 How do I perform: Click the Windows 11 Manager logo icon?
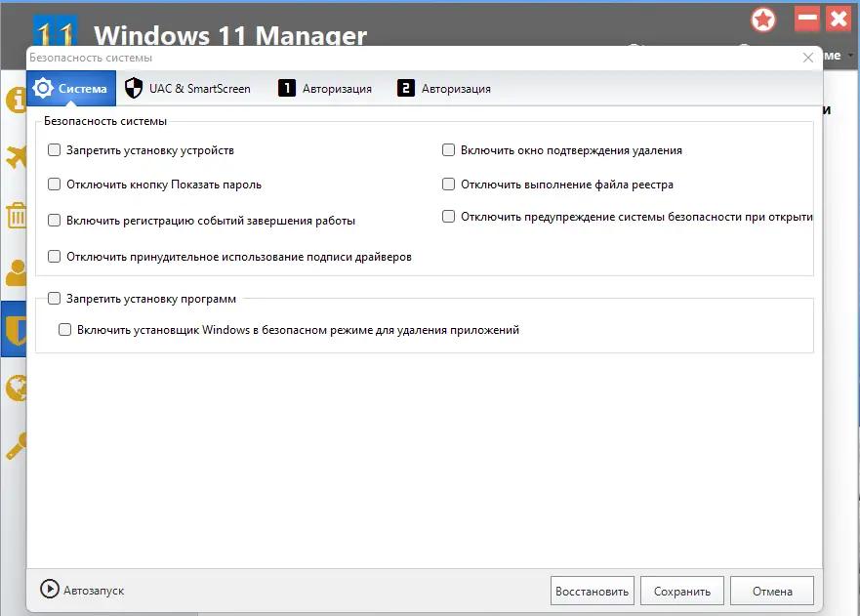tap(55, 30)
